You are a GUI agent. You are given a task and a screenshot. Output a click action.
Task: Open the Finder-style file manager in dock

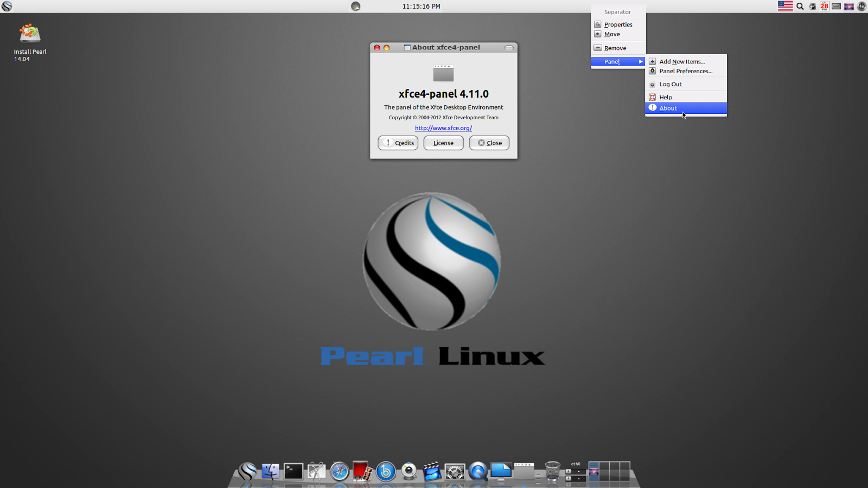pos(270,471)
